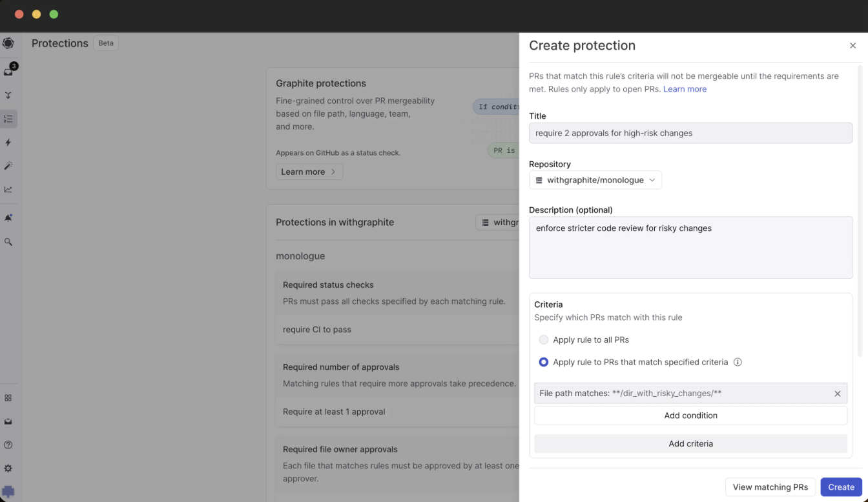Open the Protections list icon in sidebar
Screen dimensions: 868x502
tap(8, 119)
